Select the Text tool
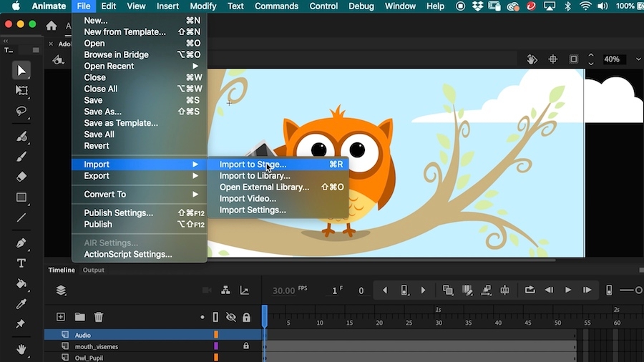644x362 pixels. click(x=21, y=263)
